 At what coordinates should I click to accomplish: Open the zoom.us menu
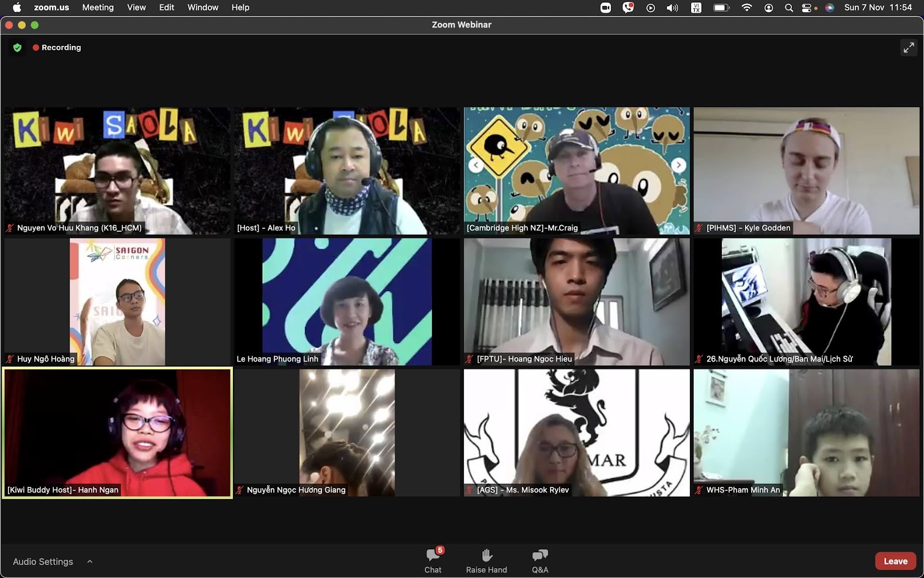[x=51, y=7]
